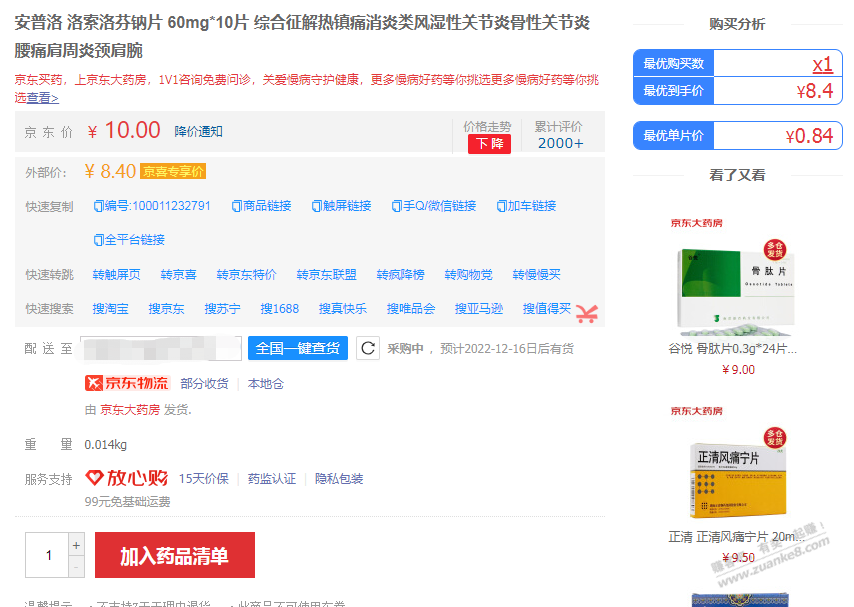Screen dimensions: 854x607
Task: Click the 加入药品清单 button
Action: [x=174, y=554]
